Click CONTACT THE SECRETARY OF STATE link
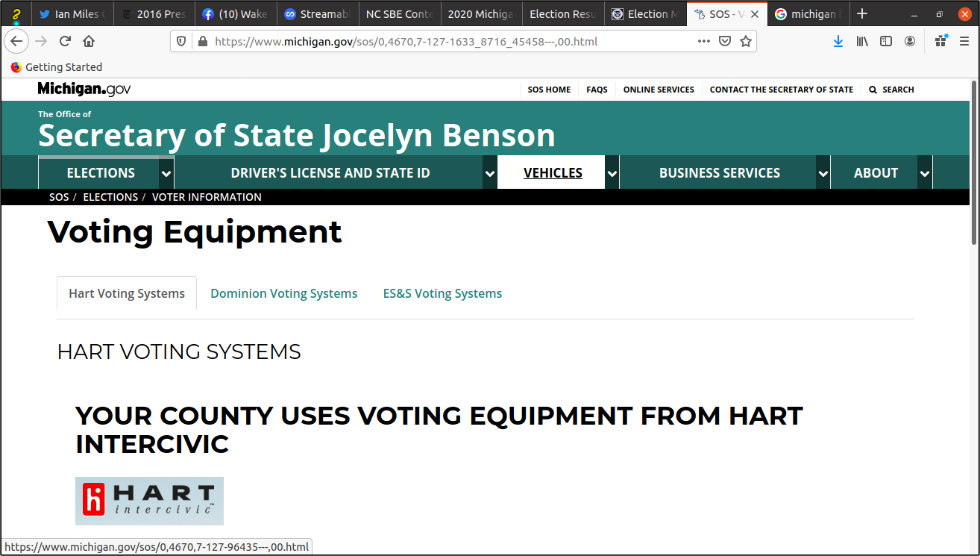The width and height of the screenshot is (980, 556). (782, 90)
